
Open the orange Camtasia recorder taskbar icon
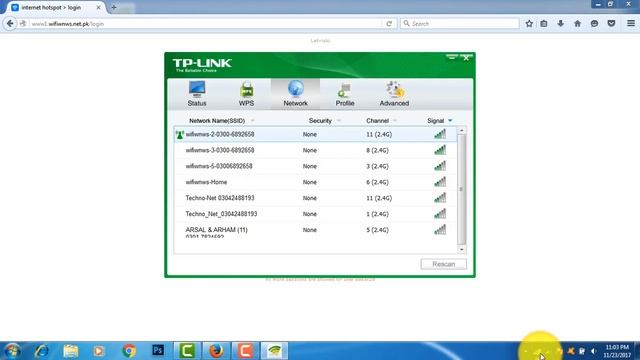[x=245, y=351]
